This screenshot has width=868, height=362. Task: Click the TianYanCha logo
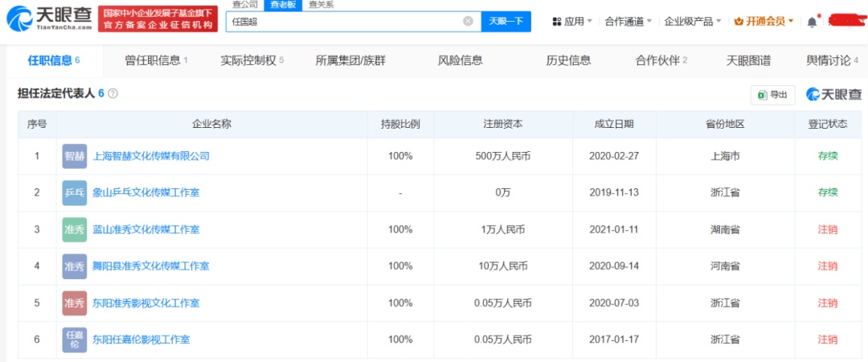50,19
